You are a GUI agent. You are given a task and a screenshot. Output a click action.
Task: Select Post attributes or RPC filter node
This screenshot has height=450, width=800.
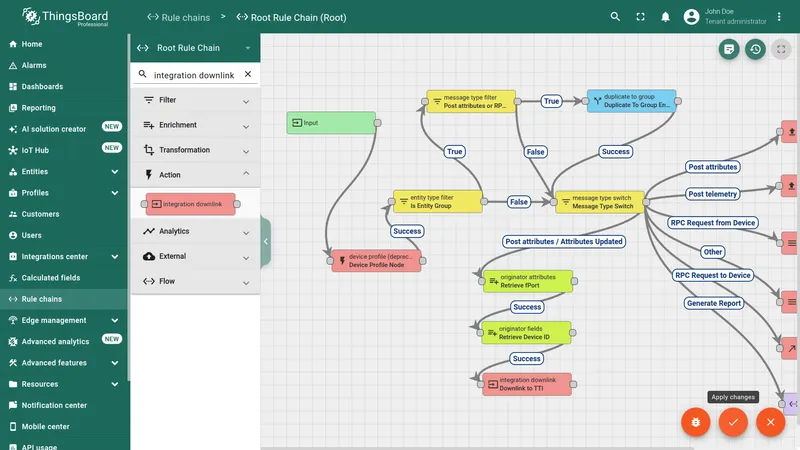click(x=471, y=102)
